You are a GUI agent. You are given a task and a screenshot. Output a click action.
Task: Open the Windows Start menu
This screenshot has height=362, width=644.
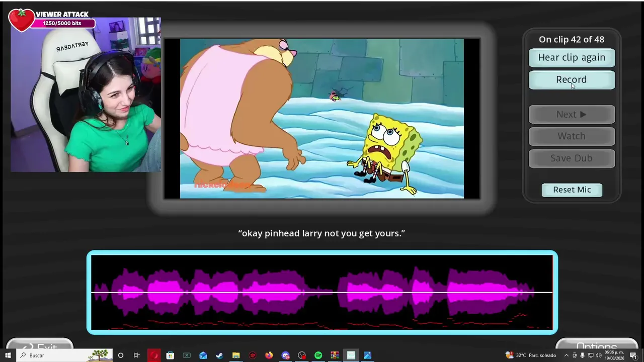[8, 355]
